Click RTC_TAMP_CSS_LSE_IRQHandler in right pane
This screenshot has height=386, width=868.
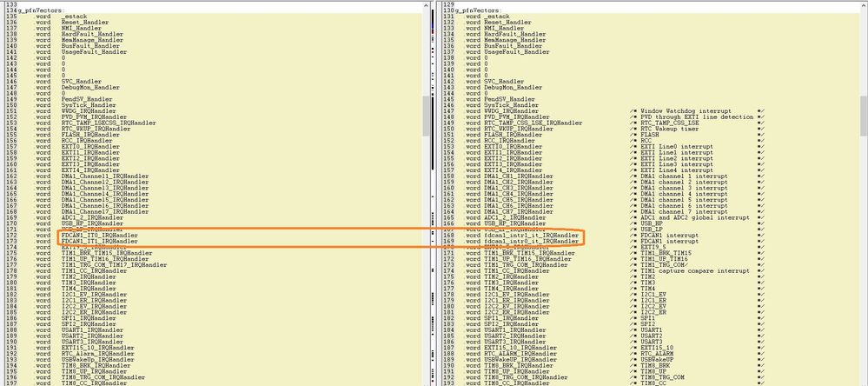pos(533,123)
